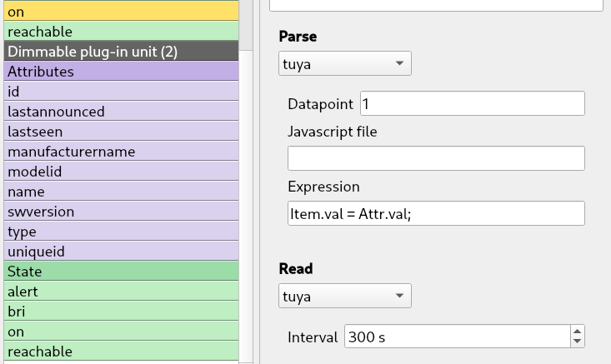Select the lastannounced attribute
This screenshot has width=611, height=364.
coord(121,112)
